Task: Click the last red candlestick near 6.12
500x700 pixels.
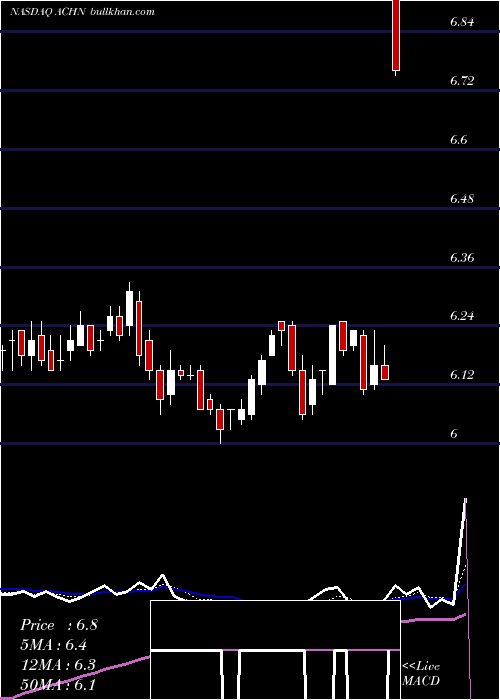Action: pyautogui.click(x=384, y=372)
